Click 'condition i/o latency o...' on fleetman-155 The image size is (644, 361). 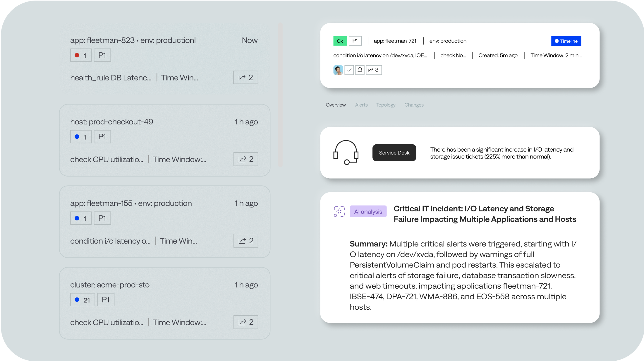110,241
